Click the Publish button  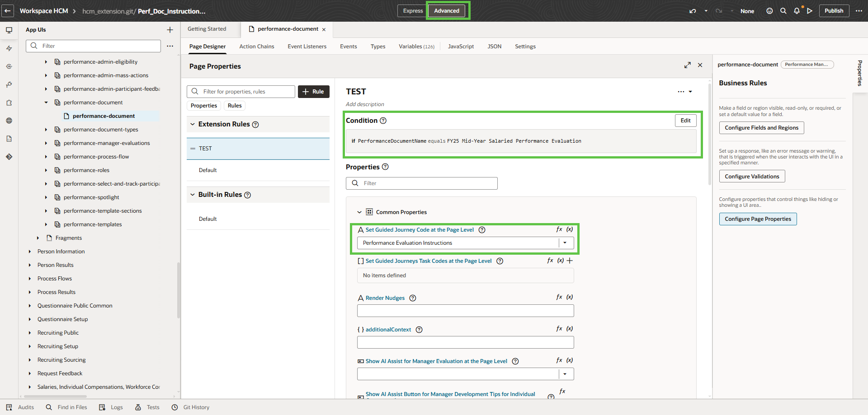click(834, 11)
